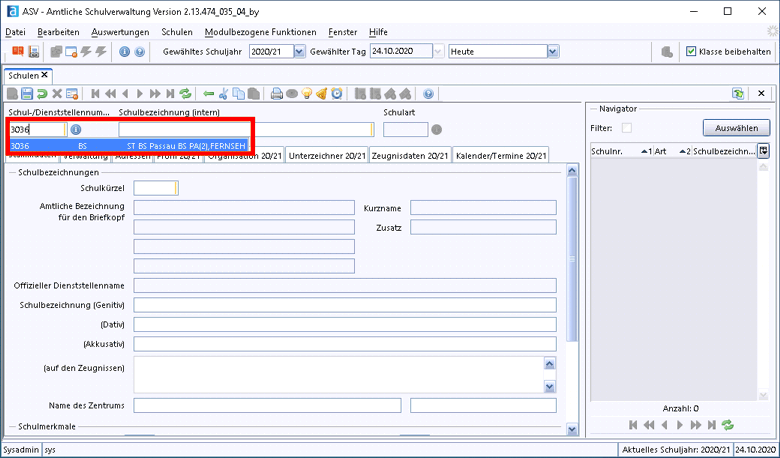Click the Kurzname input field
780x458 pixels.
[x=483, y=207]
